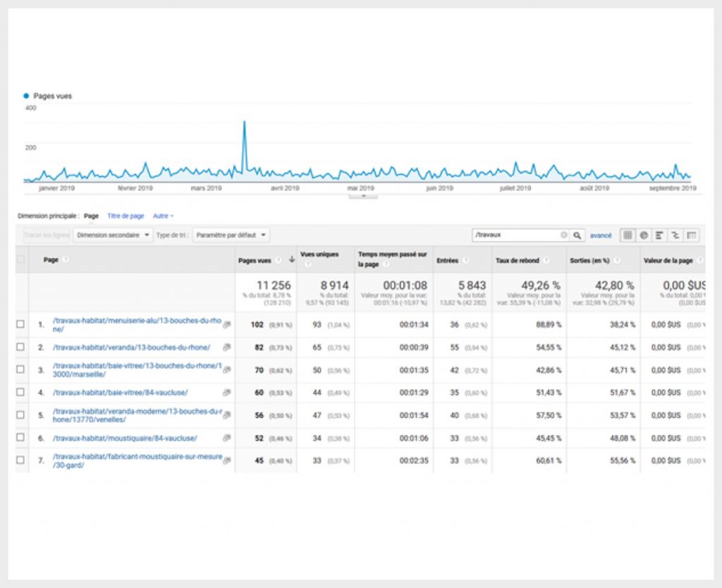Select the comparison view icon

(675, 235)
